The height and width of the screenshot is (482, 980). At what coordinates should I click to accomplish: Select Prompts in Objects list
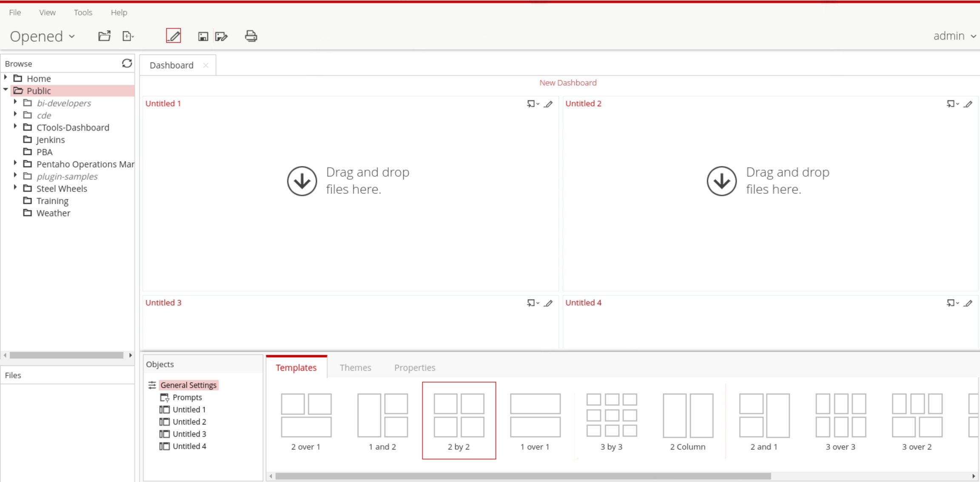pos(187,397)
